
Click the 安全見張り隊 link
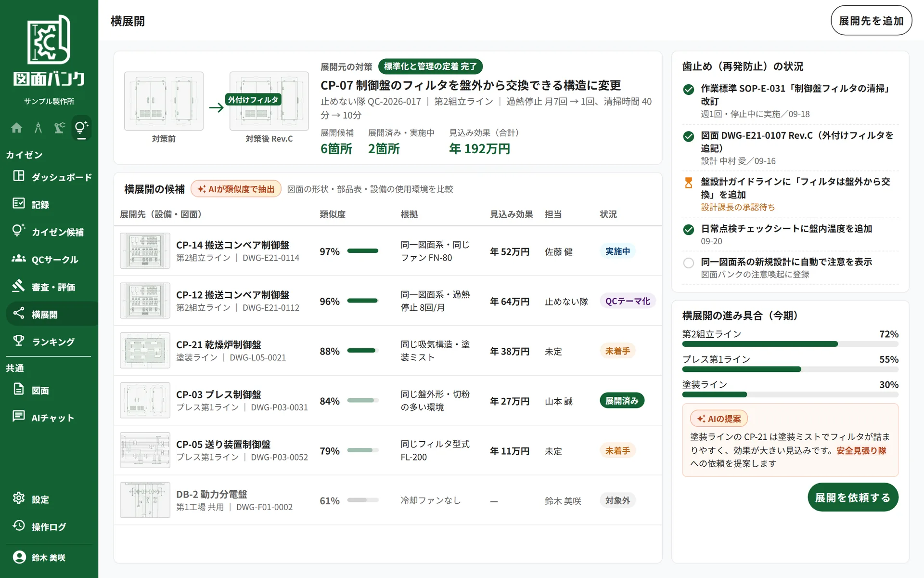(861, 450)
